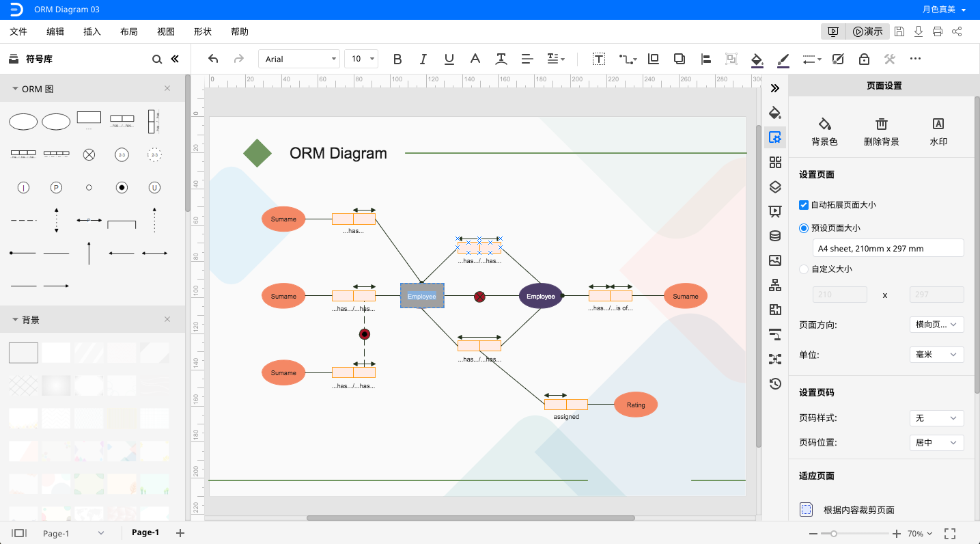
Task: Open the layers panel icon
Action: tap(774, 187)
